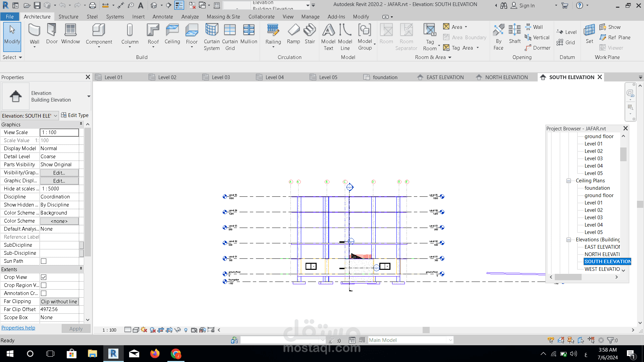Viewport: 644px width, 362px height.
Task: Select the Window tool
Action: point(70,34)
